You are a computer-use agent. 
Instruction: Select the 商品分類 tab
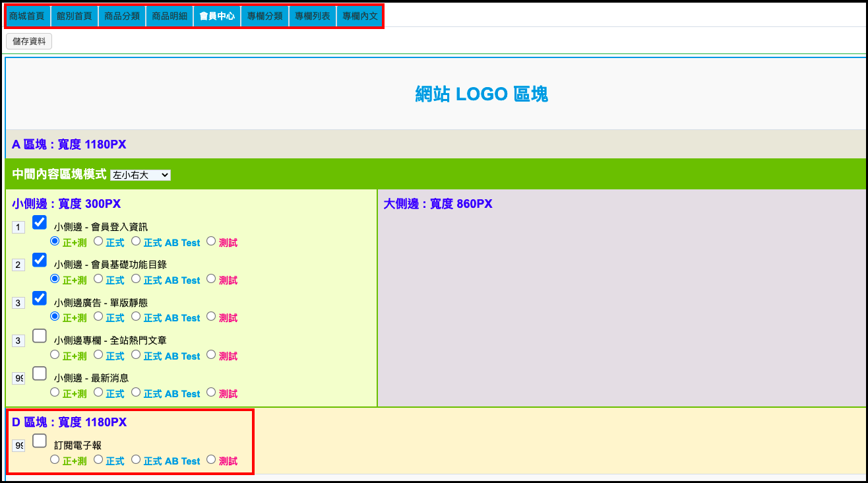122,16
